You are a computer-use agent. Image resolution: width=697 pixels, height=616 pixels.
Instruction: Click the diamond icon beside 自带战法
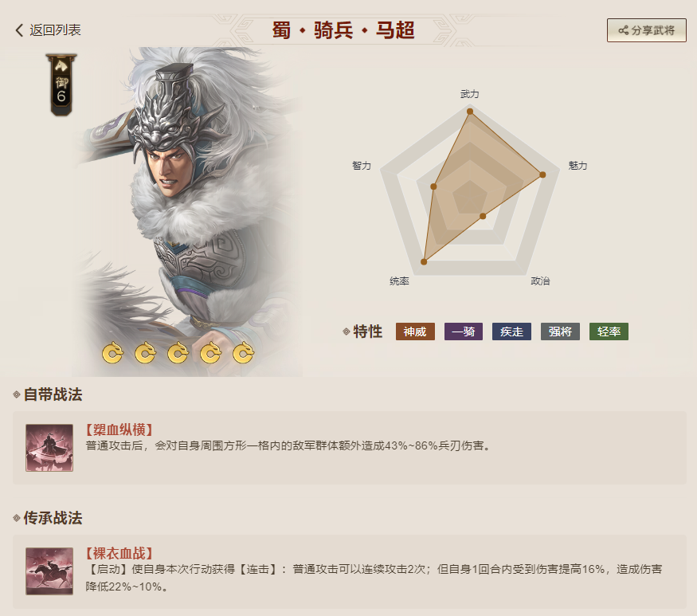(17, 394)
